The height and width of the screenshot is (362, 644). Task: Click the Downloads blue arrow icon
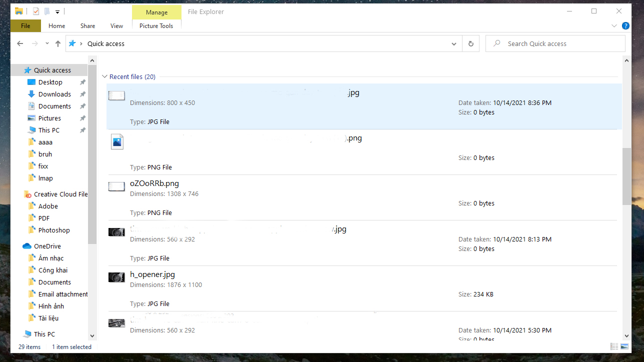pos(31,94)
